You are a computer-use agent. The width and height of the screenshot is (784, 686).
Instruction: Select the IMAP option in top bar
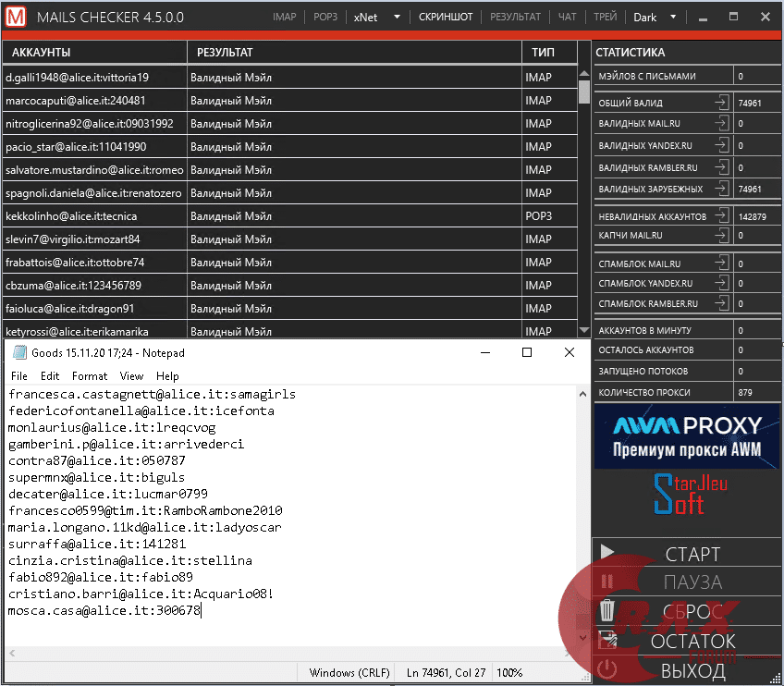click(x=284, y=17)
